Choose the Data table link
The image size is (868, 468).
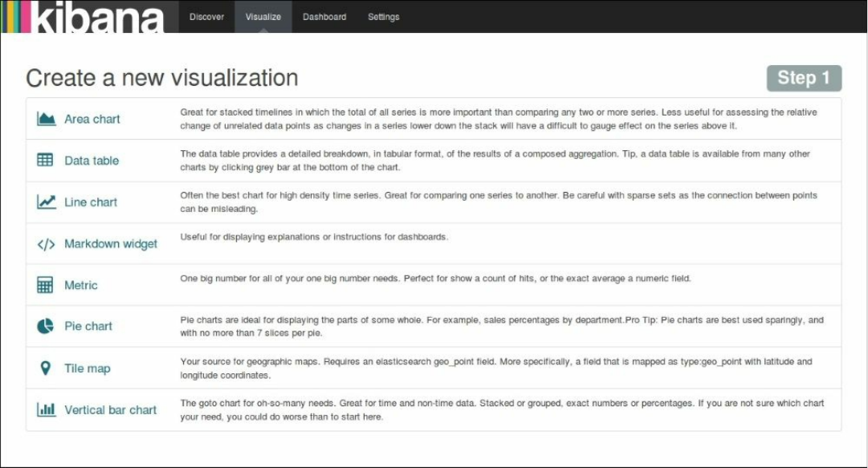pos(92,161)
